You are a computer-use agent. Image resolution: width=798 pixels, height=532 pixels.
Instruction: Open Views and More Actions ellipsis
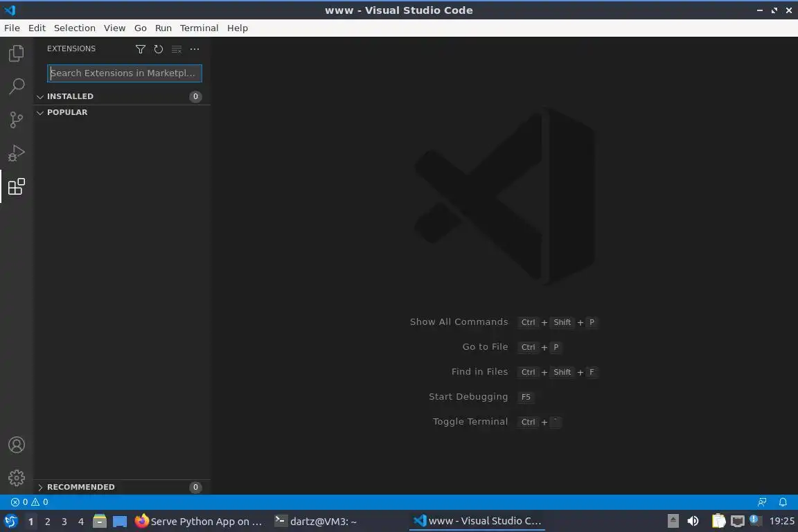click(x=195, y=49)
